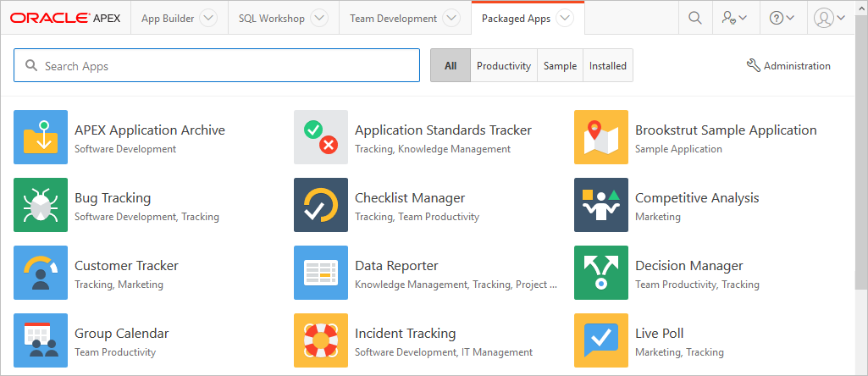Image resolution: width=868 pixels, height=376 pixels.
Task: Click the Application Standards Tracker icon
Action: [x=321, y=137]
